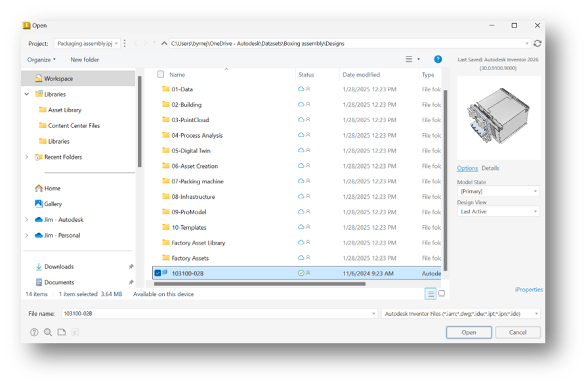Expand the Model State dropdown showing [Primary]
This screenshot has width=588, height=386.
pos(498,192)
